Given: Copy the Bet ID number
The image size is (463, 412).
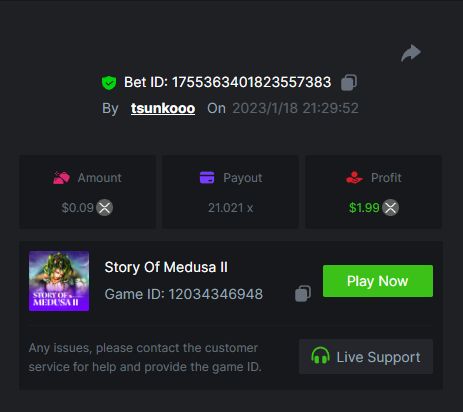Looking at the screenshot, I should pos(349,82).
